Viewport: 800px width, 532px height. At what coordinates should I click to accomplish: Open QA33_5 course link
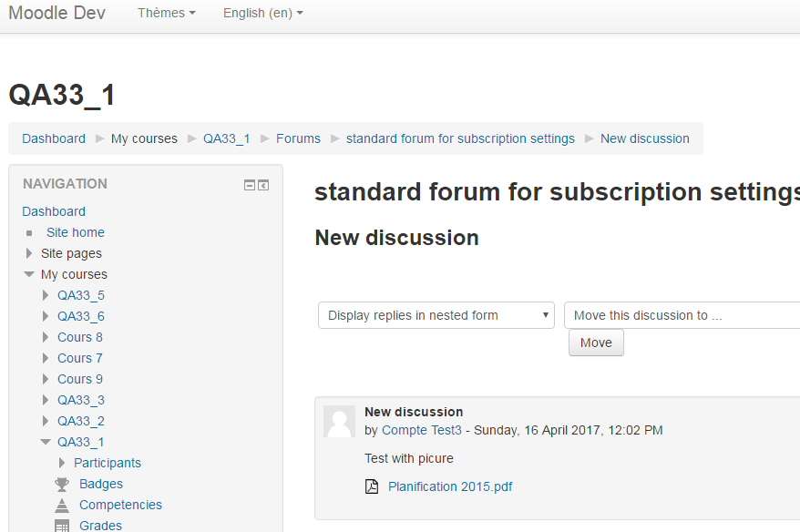(80, 295)
